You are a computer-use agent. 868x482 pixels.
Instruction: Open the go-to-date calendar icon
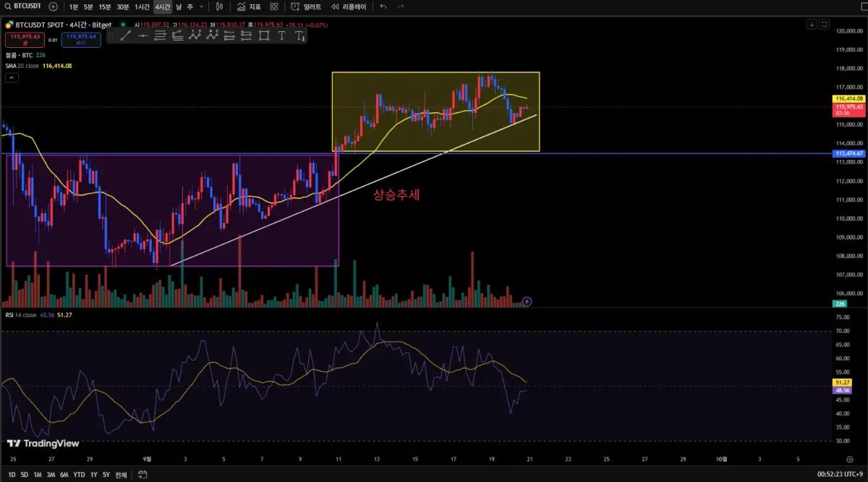142,475
